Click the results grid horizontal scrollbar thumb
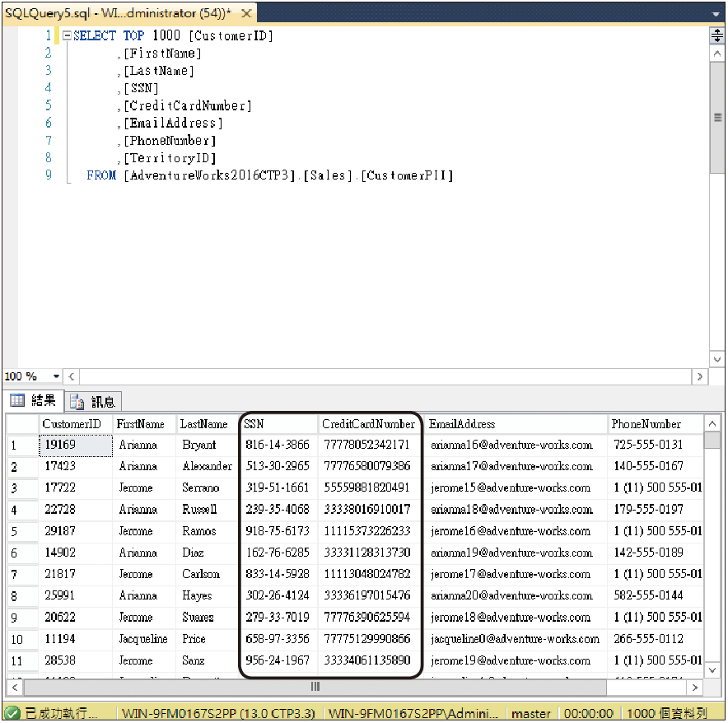 [315, 688]
